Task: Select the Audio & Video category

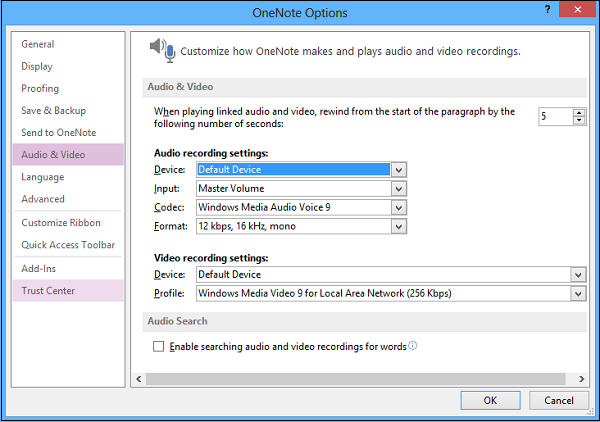Action: pos(68,155)
